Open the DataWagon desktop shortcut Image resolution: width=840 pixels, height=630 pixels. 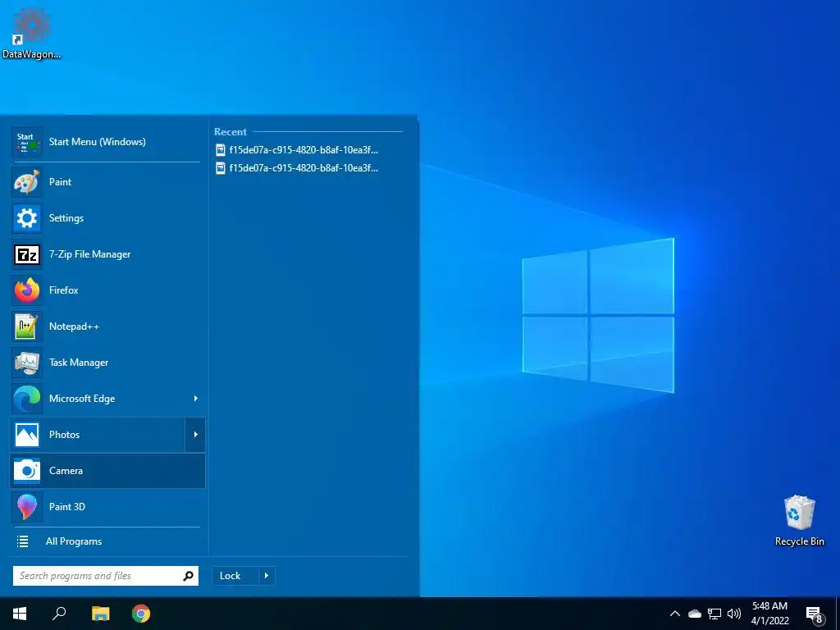point(32,32)
